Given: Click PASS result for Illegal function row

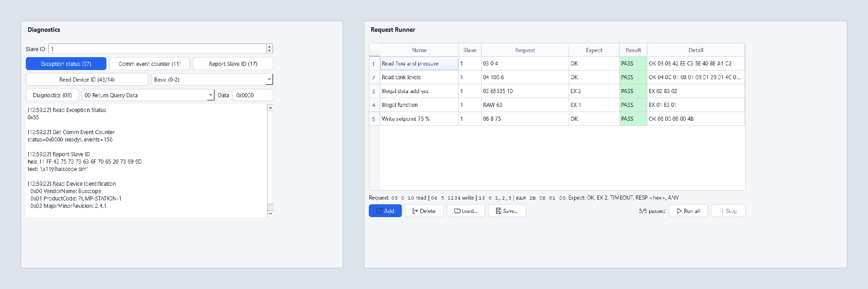Looking at the screenshot, I should point(633,105).
